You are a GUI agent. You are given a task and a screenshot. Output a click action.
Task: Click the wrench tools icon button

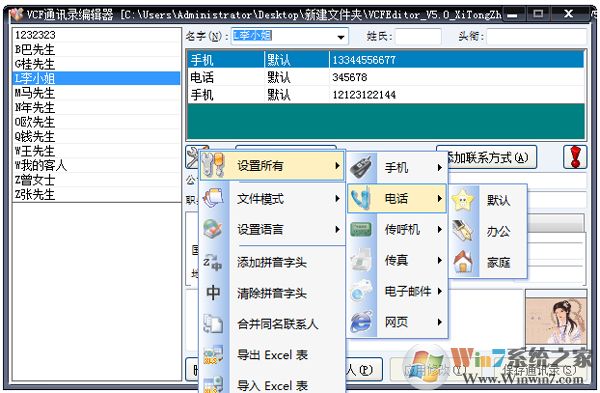(192, 156)
